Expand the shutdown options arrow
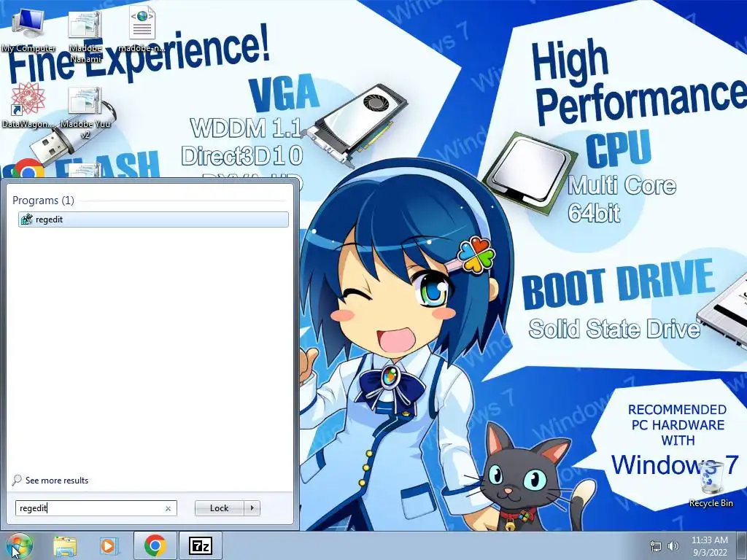This screenshot has width=747, height=560. (x=252, y=508)
